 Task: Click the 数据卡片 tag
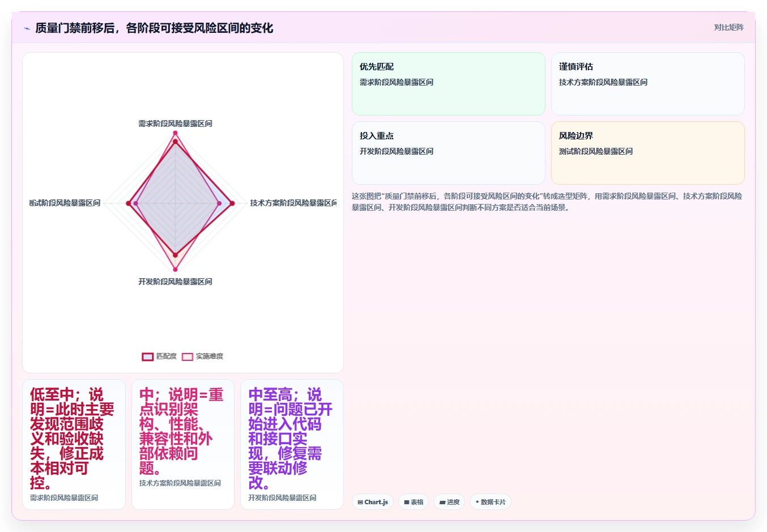coord(491,502)
